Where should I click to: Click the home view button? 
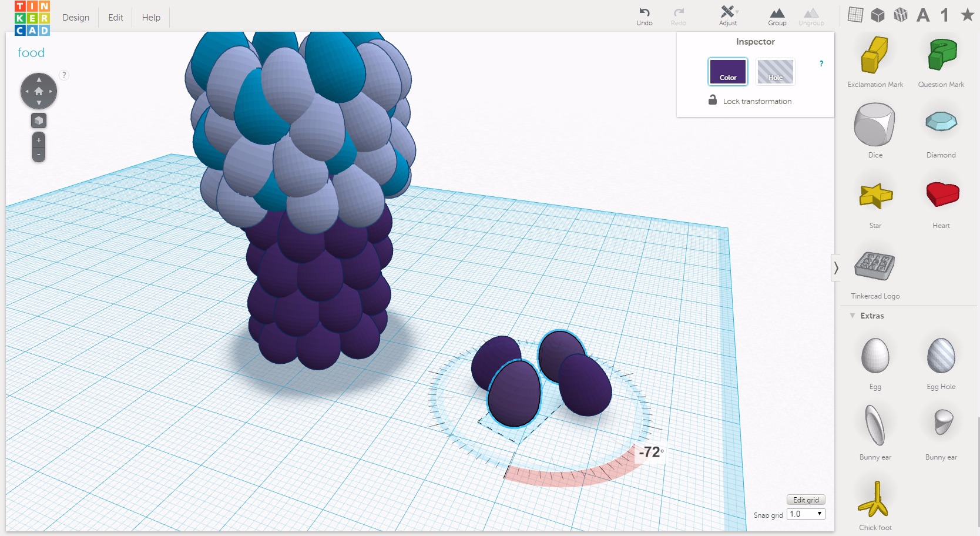(39, 91)
